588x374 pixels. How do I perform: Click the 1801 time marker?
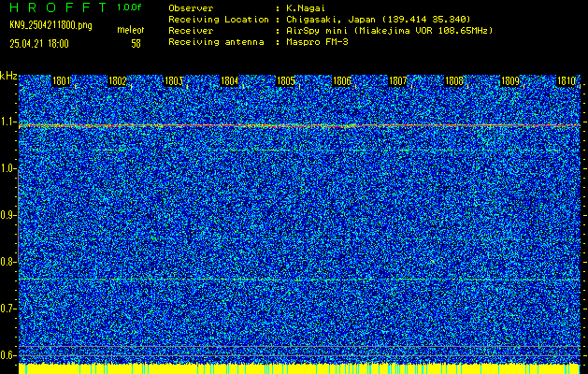pos(61,81)
